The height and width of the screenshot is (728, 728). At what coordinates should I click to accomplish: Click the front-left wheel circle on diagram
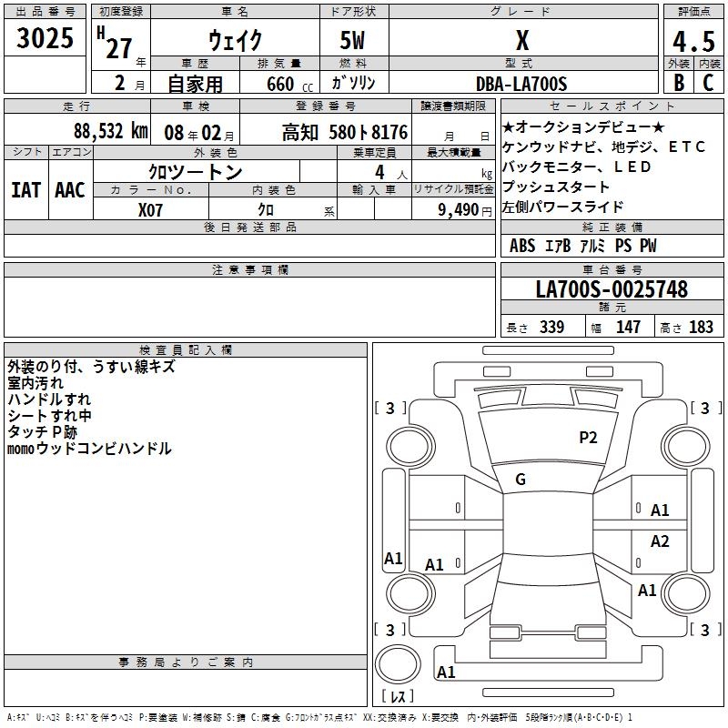[410, 447]
